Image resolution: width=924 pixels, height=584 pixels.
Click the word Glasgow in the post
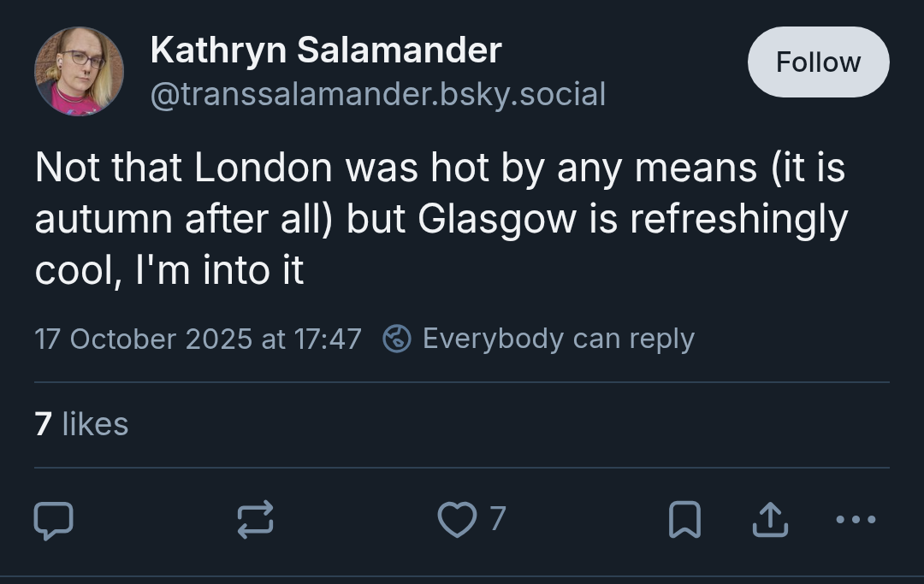(497, 220)
